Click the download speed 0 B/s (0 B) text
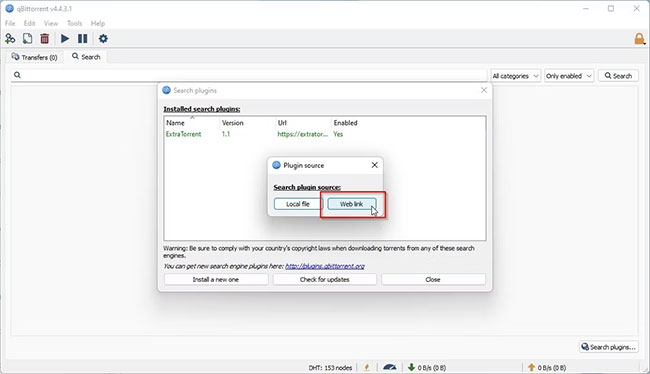650x374 pixels. pyautogui.click(x=432, y=368)
